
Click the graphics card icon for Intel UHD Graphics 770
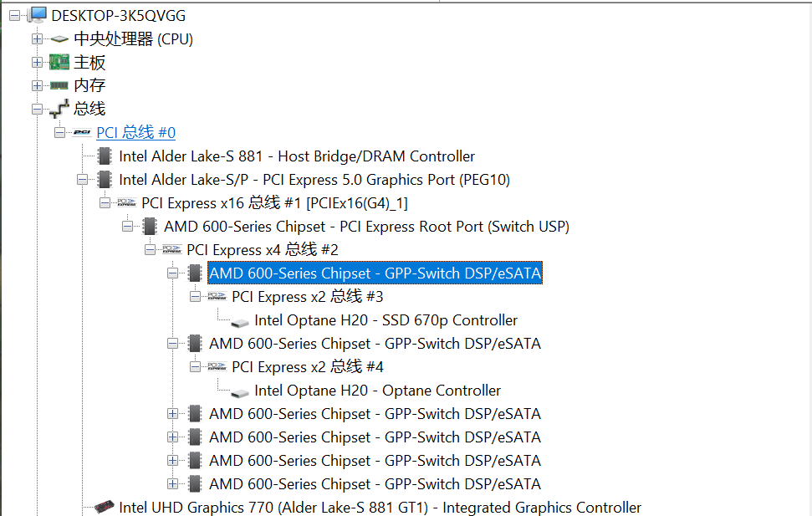click(105, 506)
